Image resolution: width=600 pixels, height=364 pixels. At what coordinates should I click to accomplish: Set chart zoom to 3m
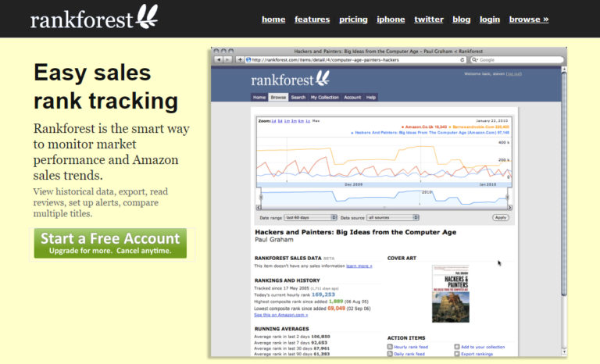point(294,121)
